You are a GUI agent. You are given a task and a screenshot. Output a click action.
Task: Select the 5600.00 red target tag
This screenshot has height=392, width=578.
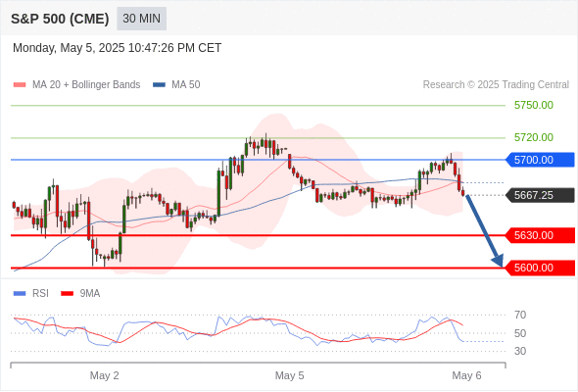[540, 268]
